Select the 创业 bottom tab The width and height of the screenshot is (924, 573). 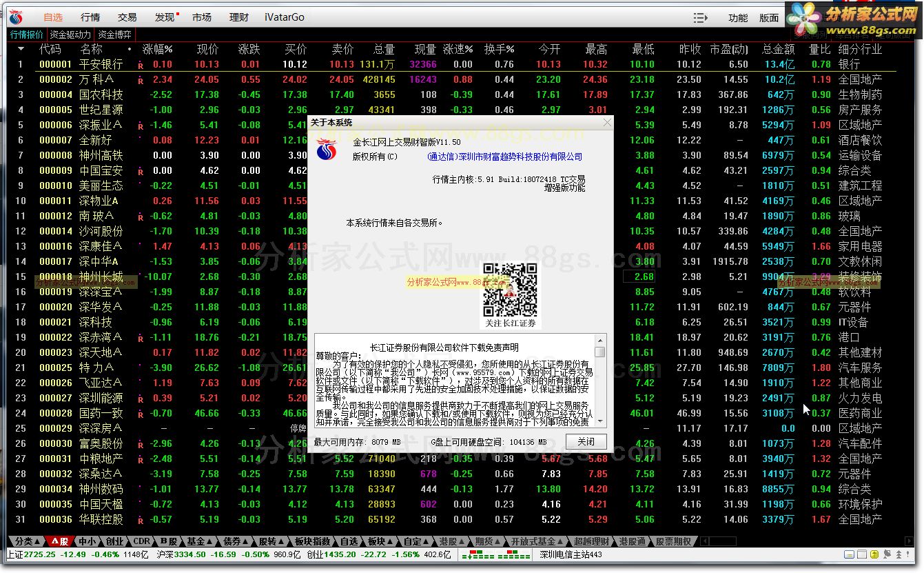(114, 541)
